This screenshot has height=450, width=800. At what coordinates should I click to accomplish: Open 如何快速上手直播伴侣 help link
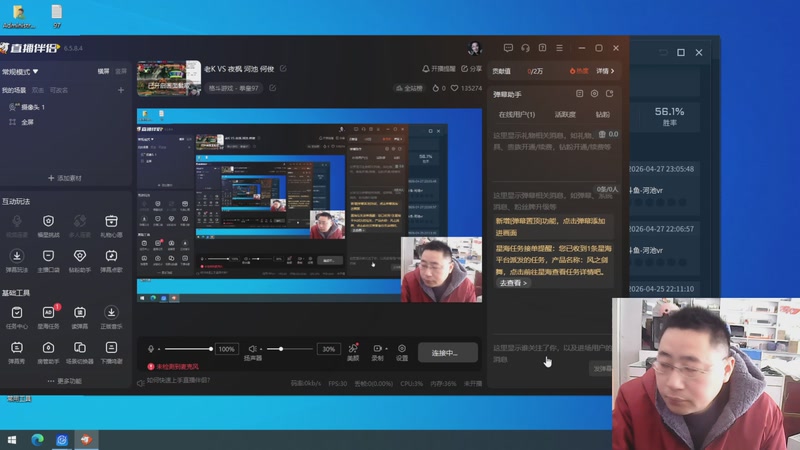179,381
